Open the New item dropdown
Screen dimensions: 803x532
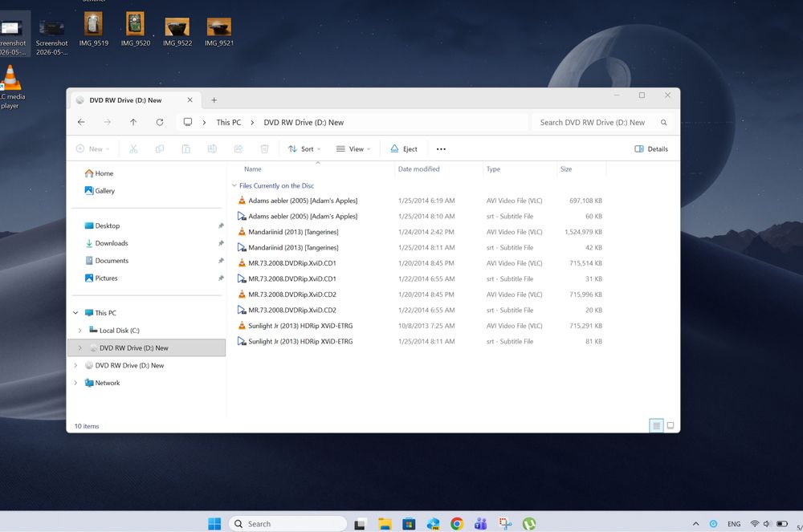[92, 149]
